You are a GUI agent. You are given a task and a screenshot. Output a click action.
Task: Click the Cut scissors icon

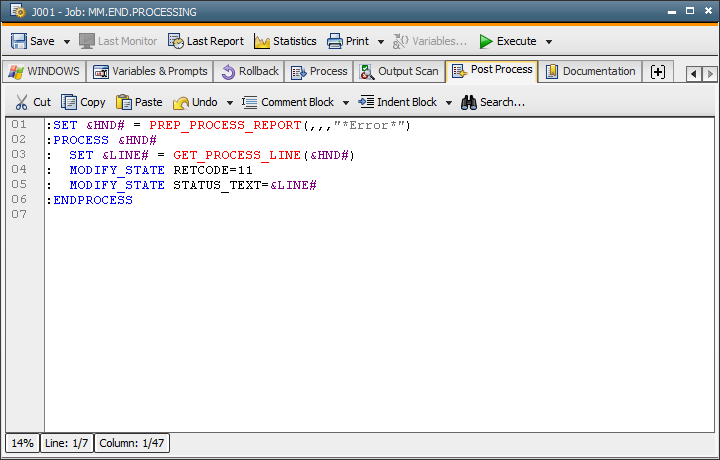coord(21,102)
